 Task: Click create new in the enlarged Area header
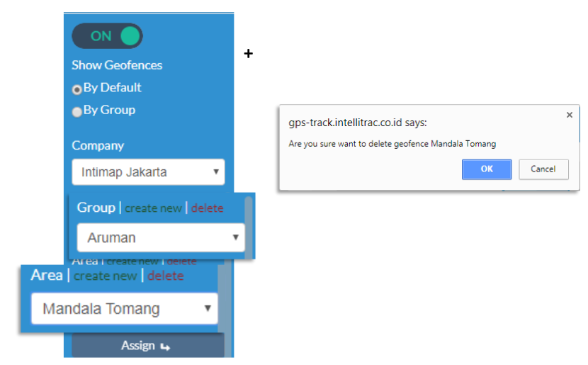105,276
